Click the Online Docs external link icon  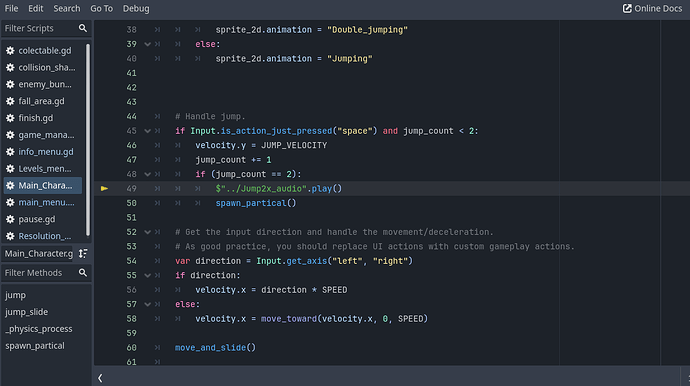pos(627,8)
